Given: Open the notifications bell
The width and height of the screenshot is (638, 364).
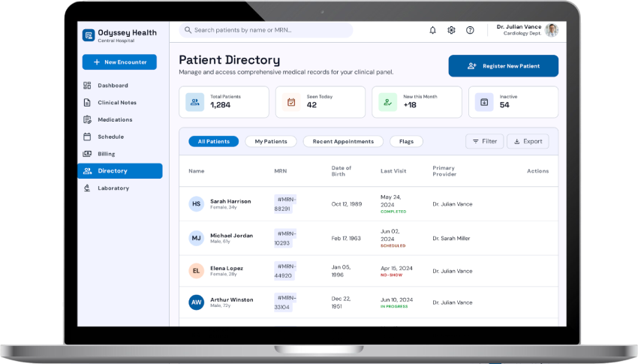Looking at the screenshot, I should [432, 30].
